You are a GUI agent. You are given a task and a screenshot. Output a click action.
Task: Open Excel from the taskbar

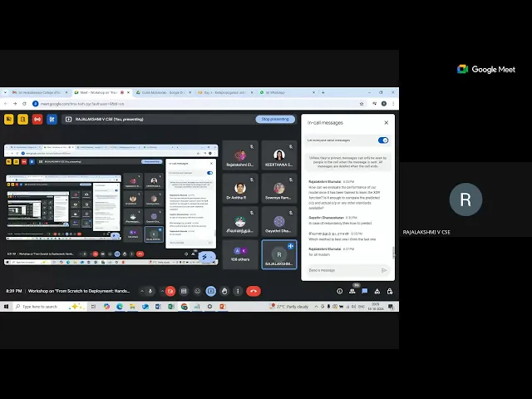coord(171,307)
